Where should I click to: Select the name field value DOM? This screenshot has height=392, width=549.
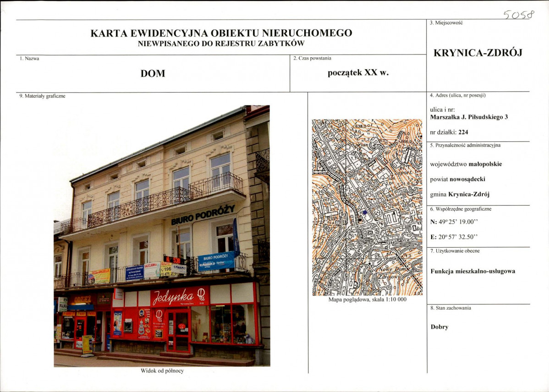(153, 73)
